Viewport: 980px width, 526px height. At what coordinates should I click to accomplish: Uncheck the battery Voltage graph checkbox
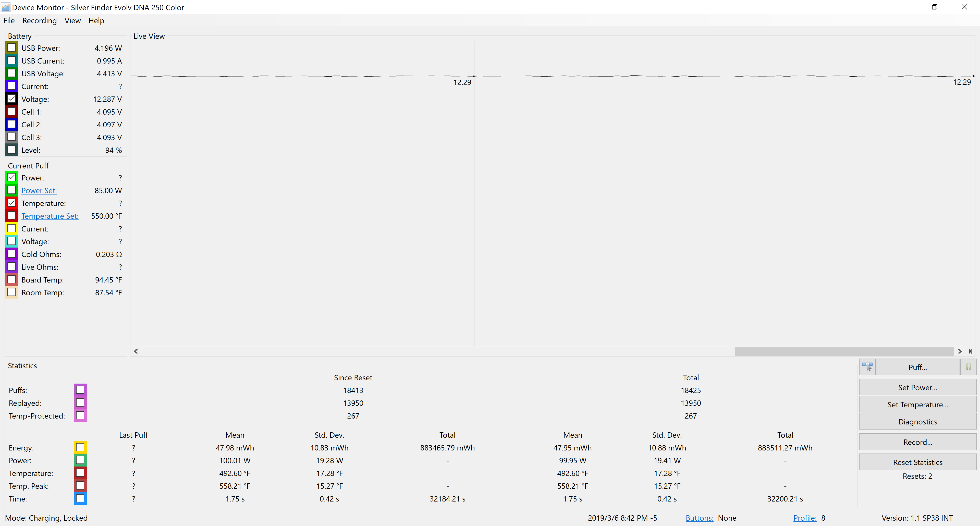point(12,99)
